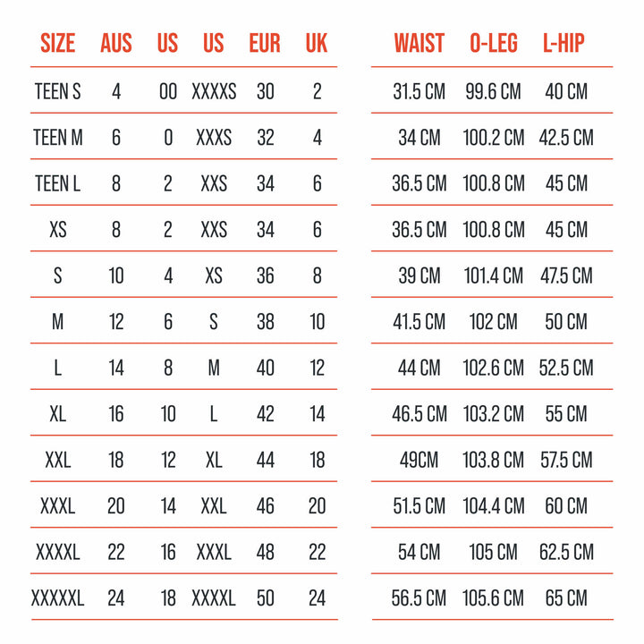Screen dimensions: 644x644
Task: Click the XXXXXL size row label
Action: 57,597
